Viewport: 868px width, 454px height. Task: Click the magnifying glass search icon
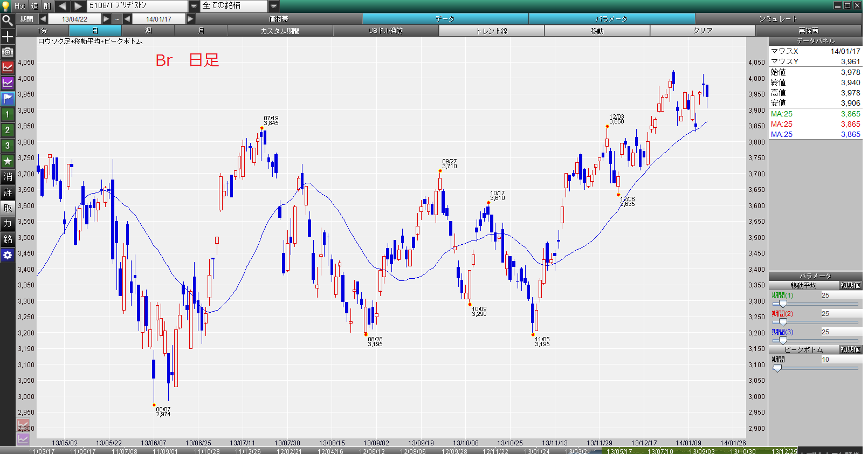click(x=8, y=21)
